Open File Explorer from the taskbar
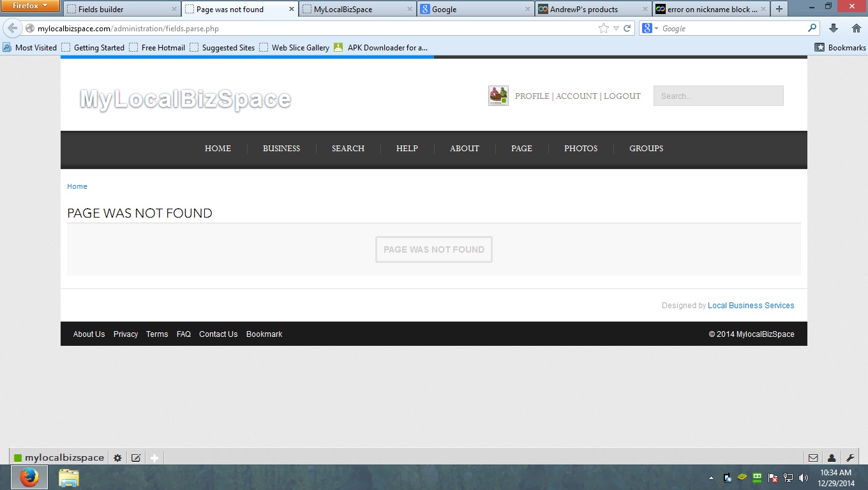This screenshot has height=490, width=868. [68, 477]
